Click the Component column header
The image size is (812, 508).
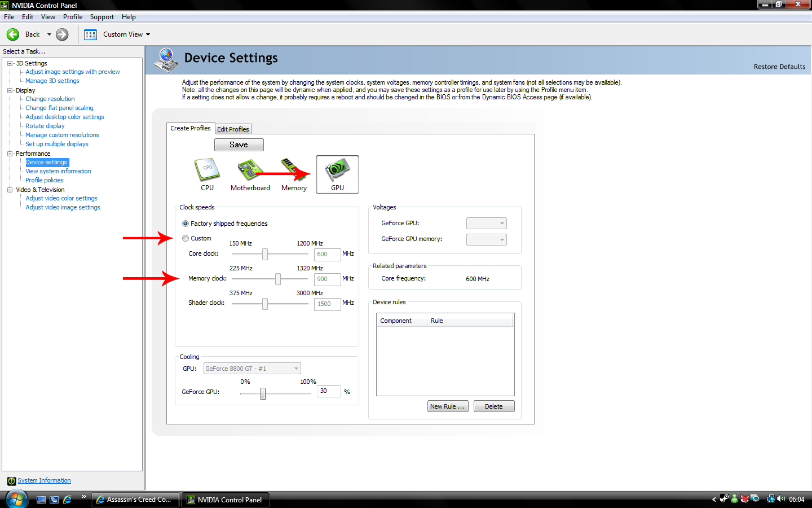click(x=402, y=321)
